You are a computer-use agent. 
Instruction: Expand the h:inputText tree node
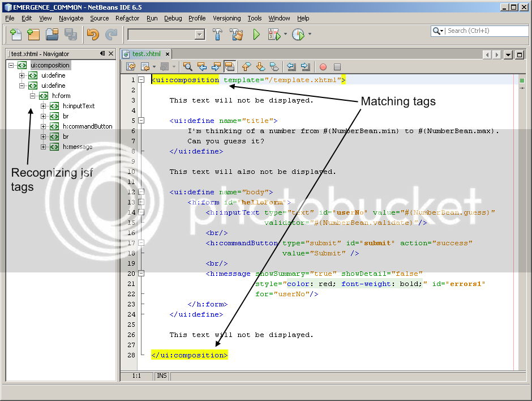coord(44,106)
